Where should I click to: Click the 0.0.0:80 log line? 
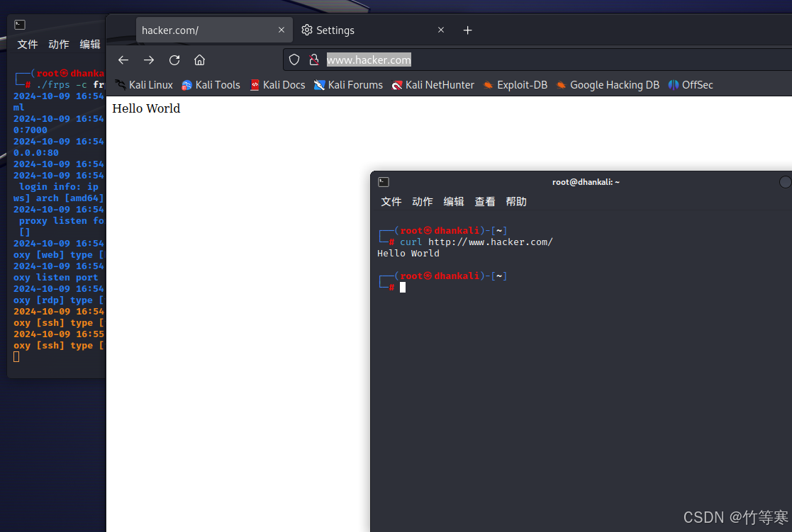tap(36, 152)
